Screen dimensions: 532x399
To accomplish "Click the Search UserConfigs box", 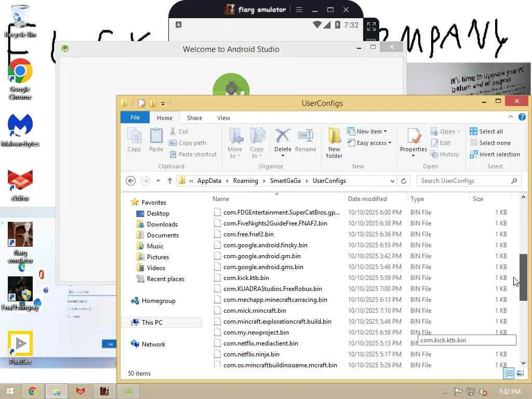I will pos(469,181).
